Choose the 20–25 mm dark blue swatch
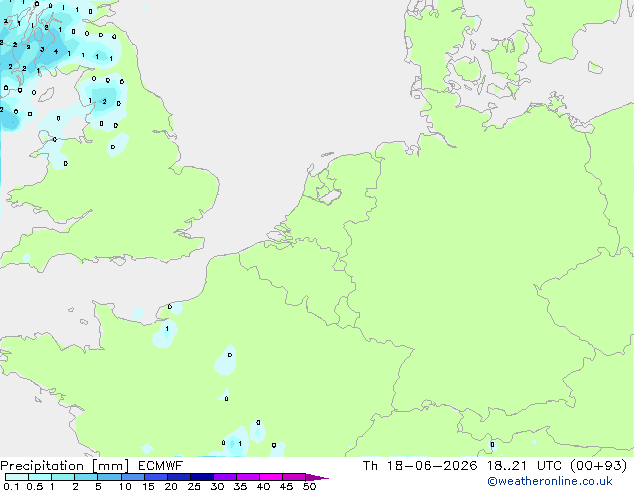The width and height of the screenshot is (634, 490). coord(179,477)
